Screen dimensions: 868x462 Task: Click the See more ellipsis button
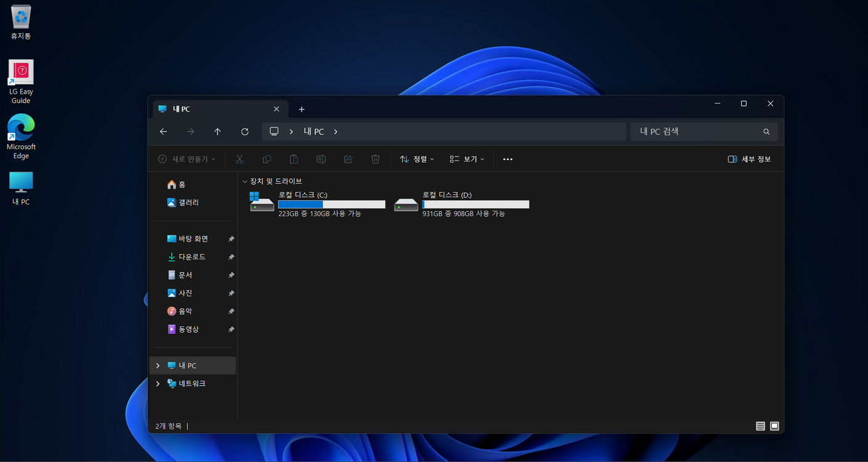tap(508, 159)
